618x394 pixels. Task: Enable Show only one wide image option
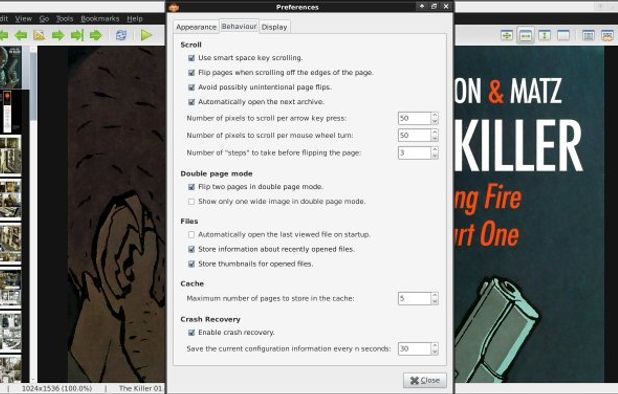coord(192,202)
